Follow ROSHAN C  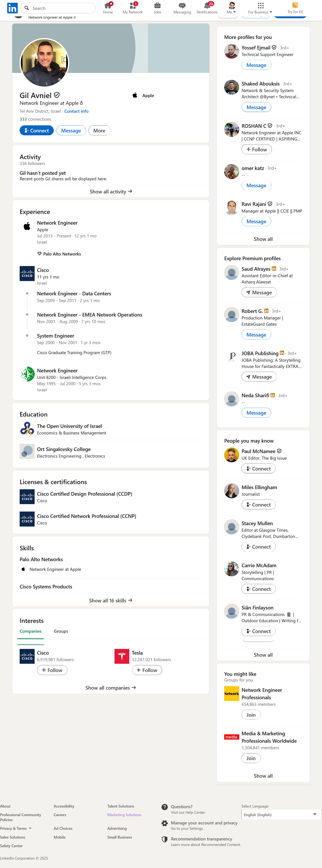pos(256,150)
